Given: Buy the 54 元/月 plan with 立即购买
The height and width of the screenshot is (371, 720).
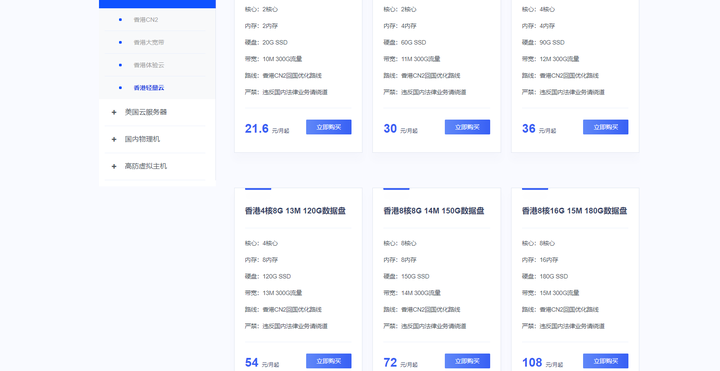Looking at the screenshot, I should click(x=329, y=361).
